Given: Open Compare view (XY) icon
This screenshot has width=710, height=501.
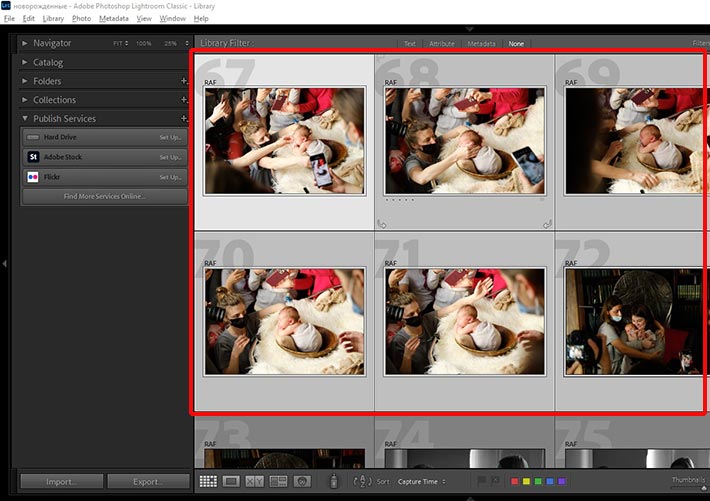Looking at the screenshot, I should click(254, 481).
